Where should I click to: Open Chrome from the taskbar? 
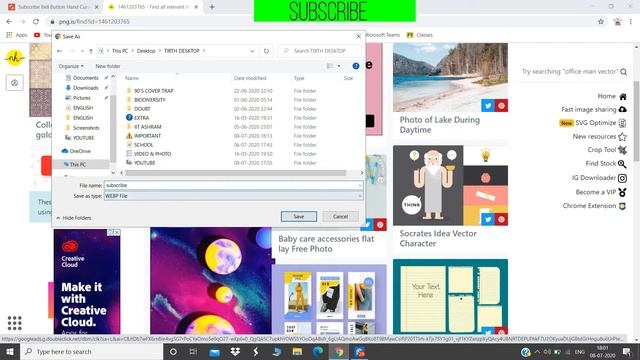[339, 351]
